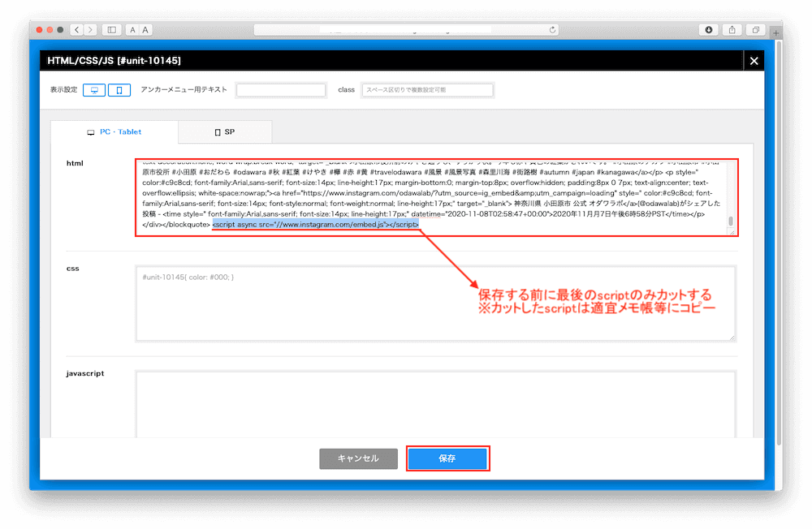This screenshot has width=812, height=529.
Task: Reload the page with the refresh icon
Action: (x=552, y=30)
